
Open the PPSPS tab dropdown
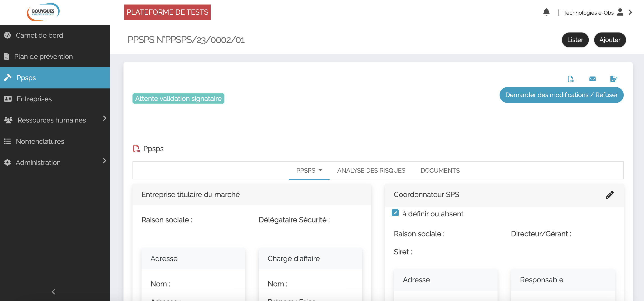(309, 170)
